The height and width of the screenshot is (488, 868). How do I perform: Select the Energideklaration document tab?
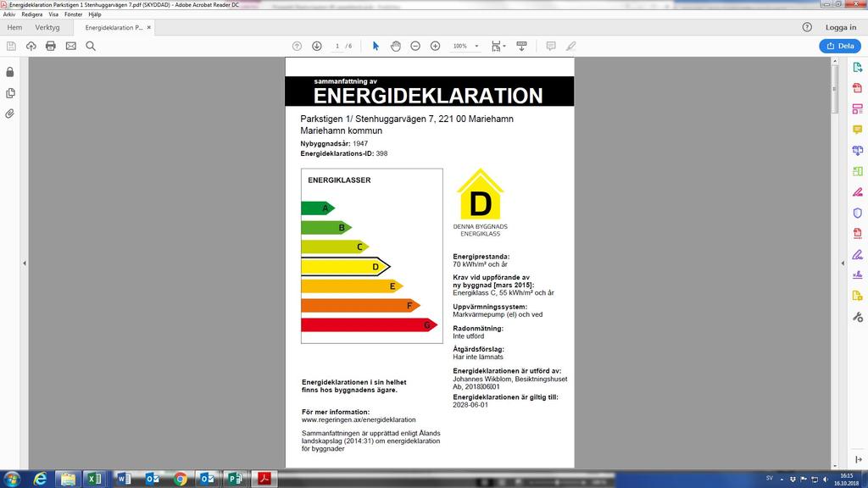pos(114,27)
